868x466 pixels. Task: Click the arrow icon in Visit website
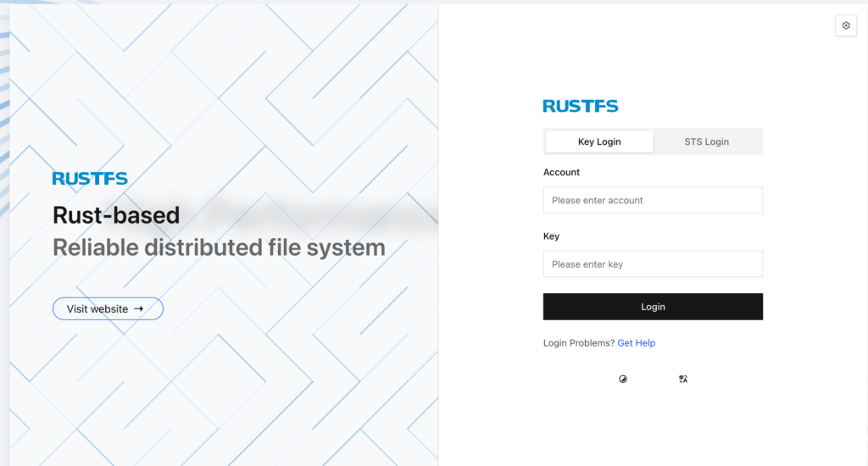tap(139, 309)
